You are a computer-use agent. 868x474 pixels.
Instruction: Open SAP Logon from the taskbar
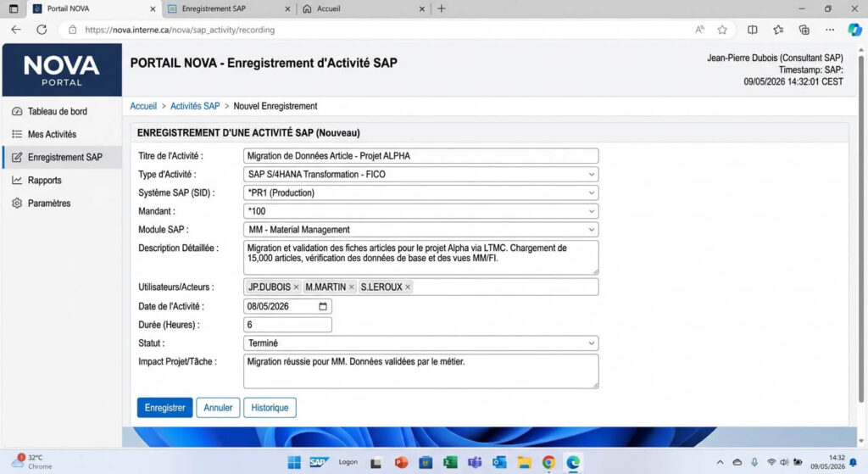click(319, 462)
